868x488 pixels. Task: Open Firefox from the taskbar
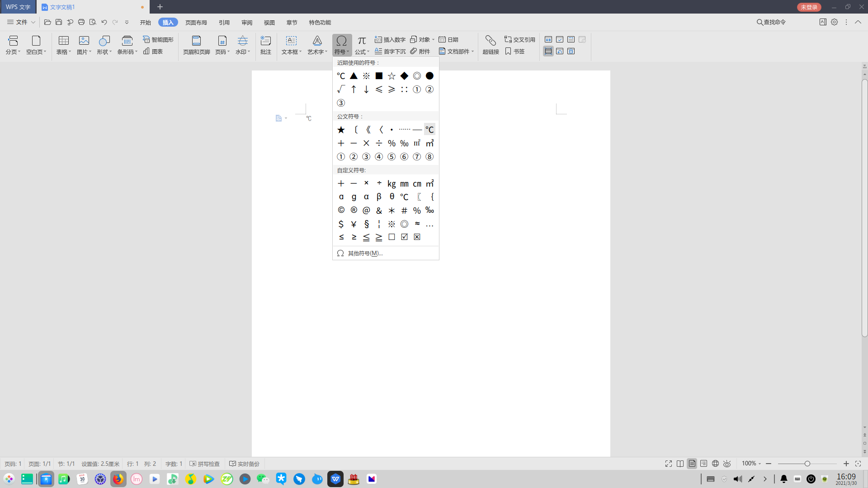click(118, 479)
